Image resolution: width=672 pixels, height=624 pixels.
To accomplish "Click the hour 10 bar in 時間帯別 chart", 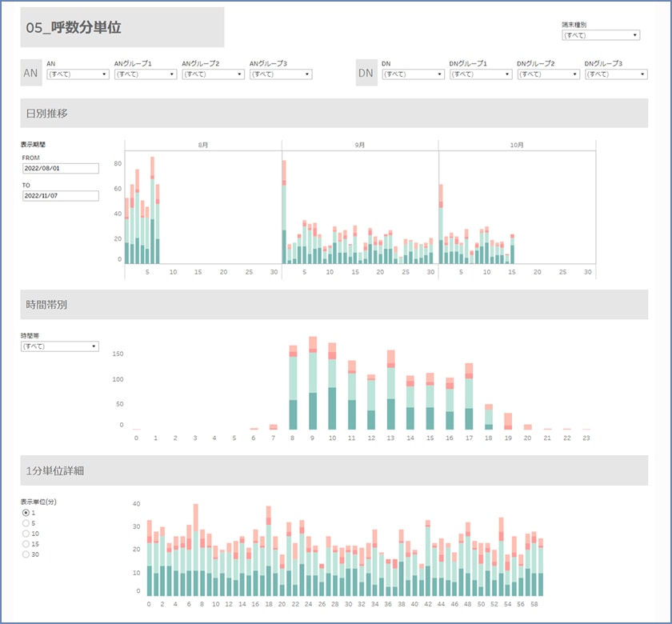I will click(332, 386).
